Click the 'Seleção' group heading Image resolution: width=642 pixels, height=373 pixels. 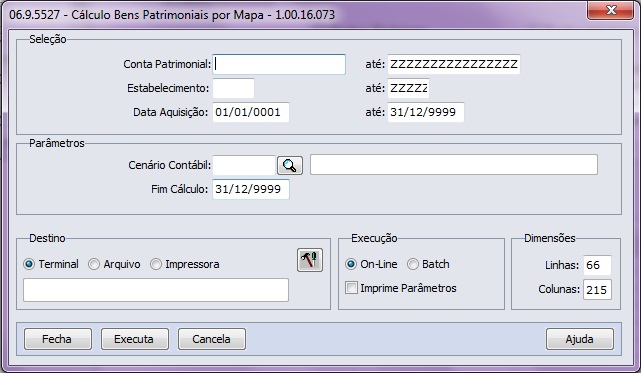(x=47, y=39)
